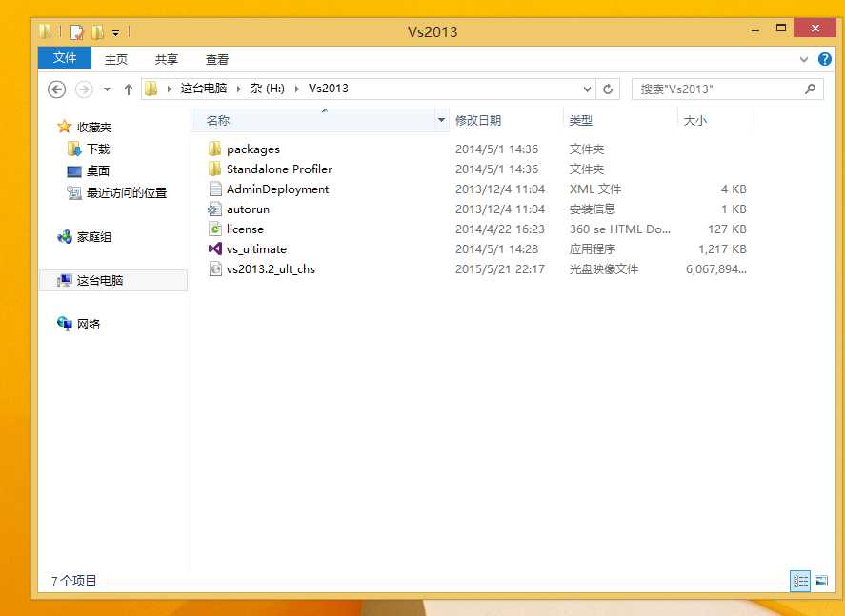Expand the 杂 (H:) breadcrumb arrow
Screen dimensions: 845x616
[x=297, y=89]
